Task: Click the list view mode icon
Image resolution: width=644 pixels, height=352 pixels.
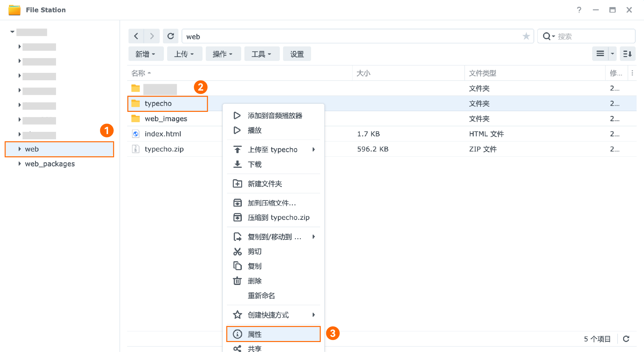Action: click(x=600, y=54)
